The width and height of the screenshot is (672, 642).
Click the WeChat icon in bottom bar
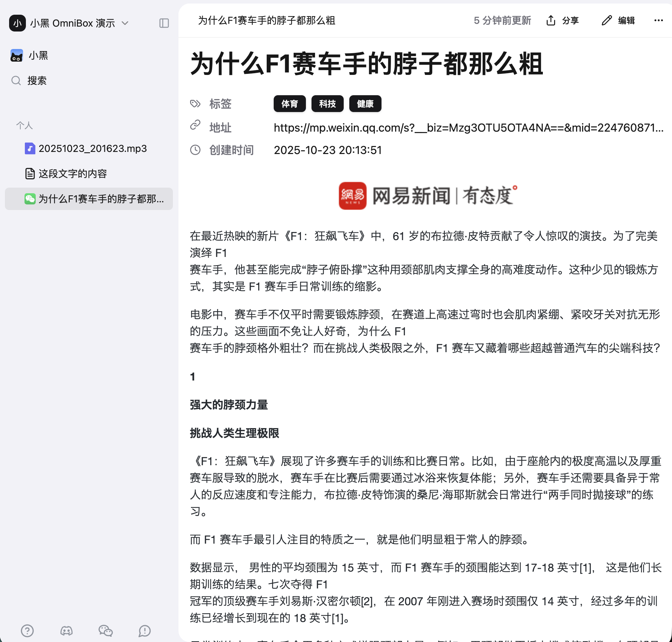[x=105, y=631]
